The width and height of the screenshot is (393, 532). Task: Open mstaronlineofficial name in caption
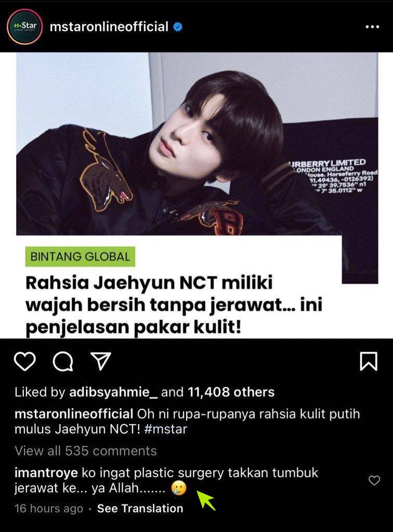74,414
